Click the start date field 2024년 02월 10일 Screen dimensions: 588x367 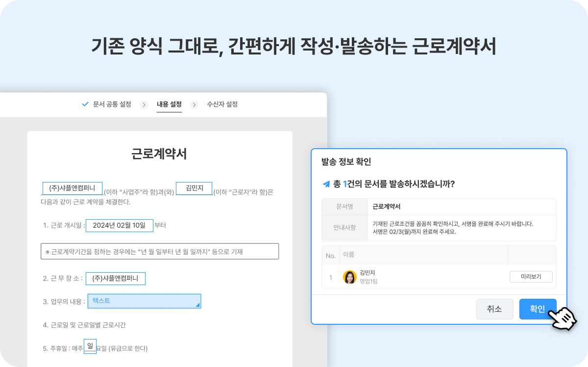[x=120, y=225]
